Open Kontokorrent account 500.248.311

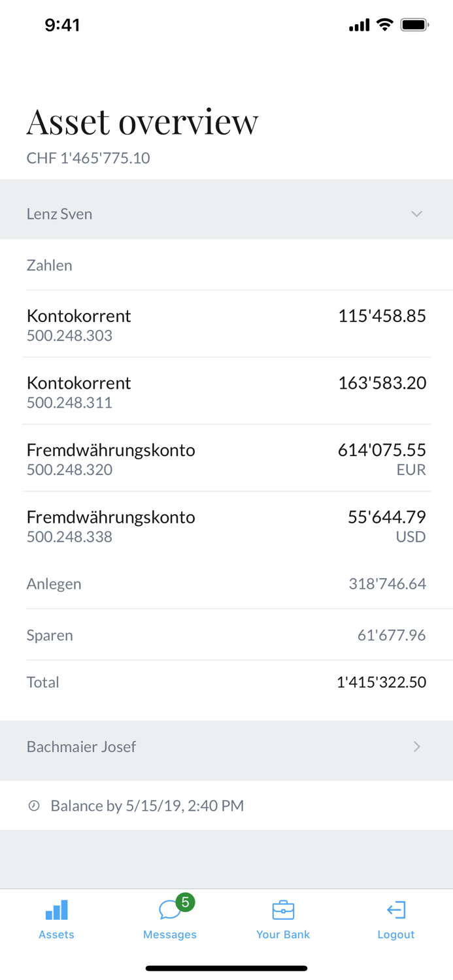coord(226,391)
